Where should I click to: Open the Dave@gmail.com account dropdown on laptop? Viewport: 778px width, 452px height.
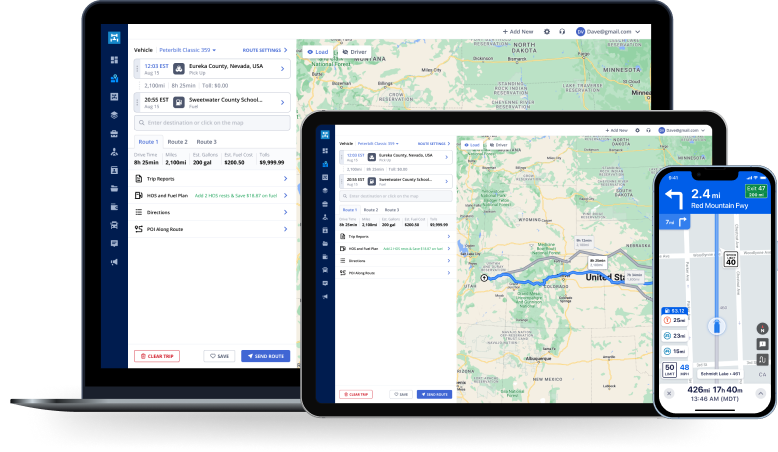pos(608,31)
